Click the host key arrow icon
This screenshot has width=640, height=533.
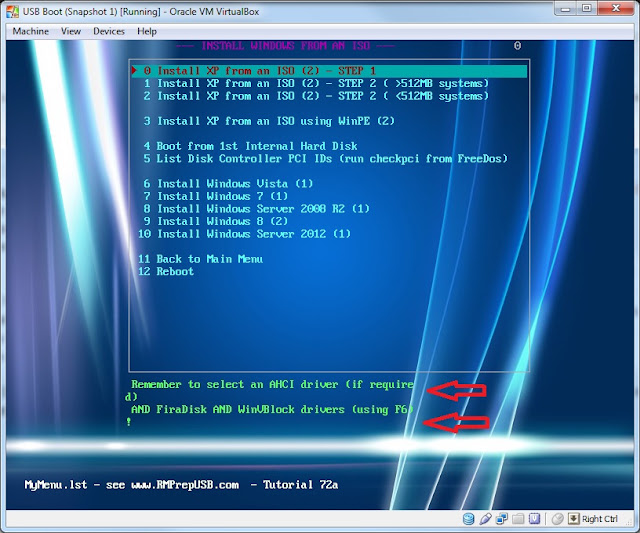coord(573,519)
